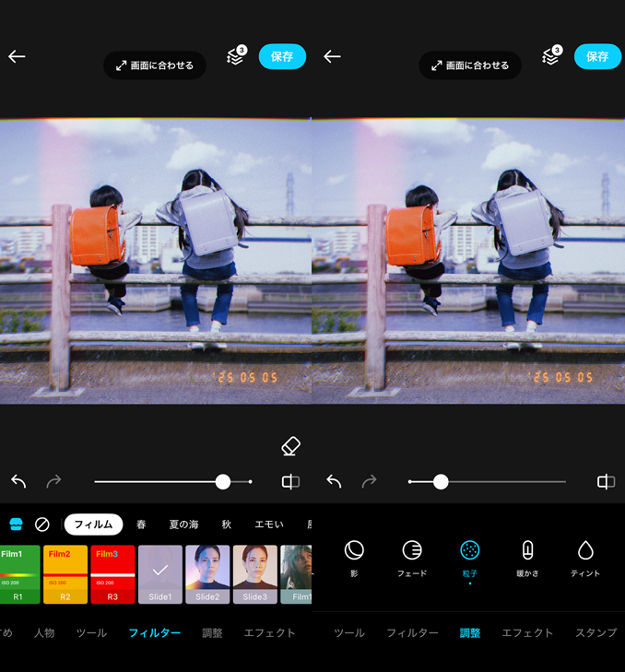Image resolution: width=625 pixels, height=672 pixels.
Task: Save the image with 保存 on the adjust screen
Action: (x=597, y=56)
